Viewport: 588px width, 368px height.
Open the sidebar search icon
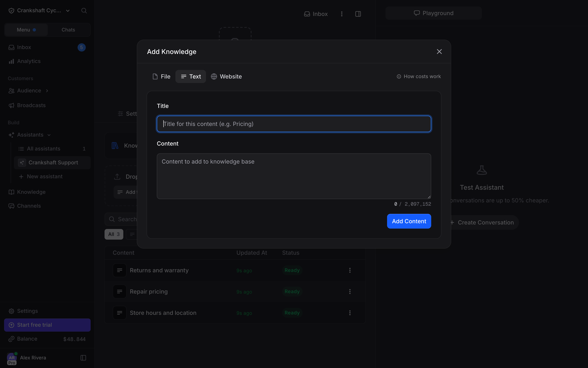tap(84, 11)
